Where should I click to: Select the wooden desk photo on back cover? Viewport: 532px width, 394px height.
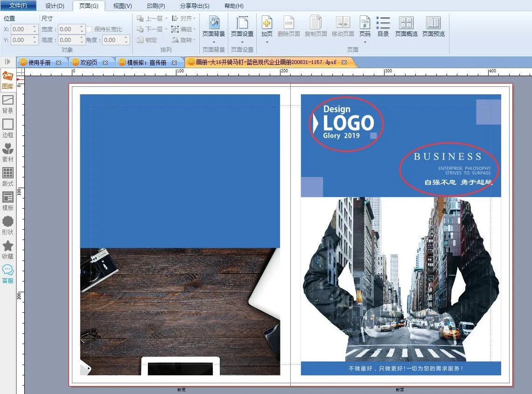[180, 311]
